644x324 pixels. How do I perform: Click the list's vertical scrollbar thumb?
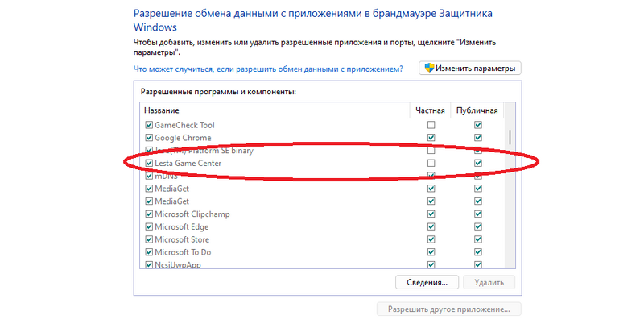tap(510, 137)
